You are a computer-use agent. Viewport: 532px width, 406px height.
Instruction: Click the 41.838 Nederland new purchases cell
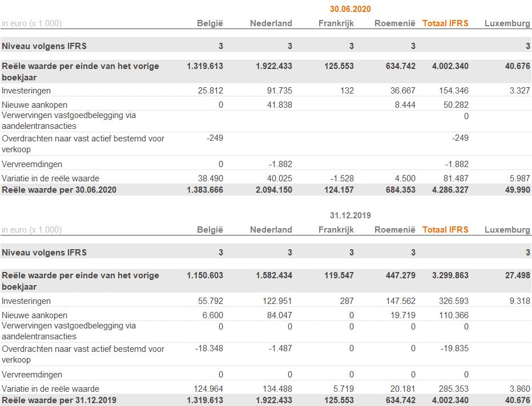point(280,105)
